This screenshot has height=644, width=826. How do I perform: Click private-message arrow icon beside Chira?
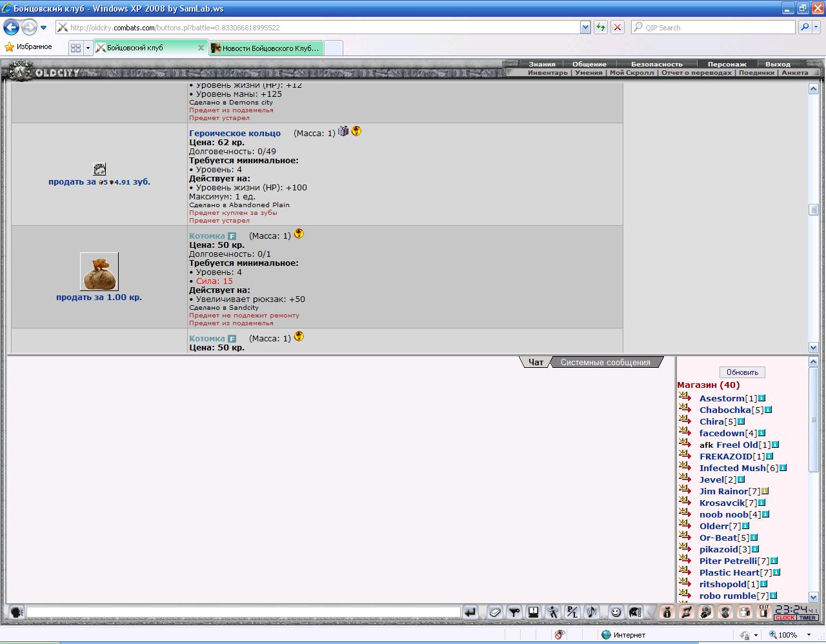685,421
